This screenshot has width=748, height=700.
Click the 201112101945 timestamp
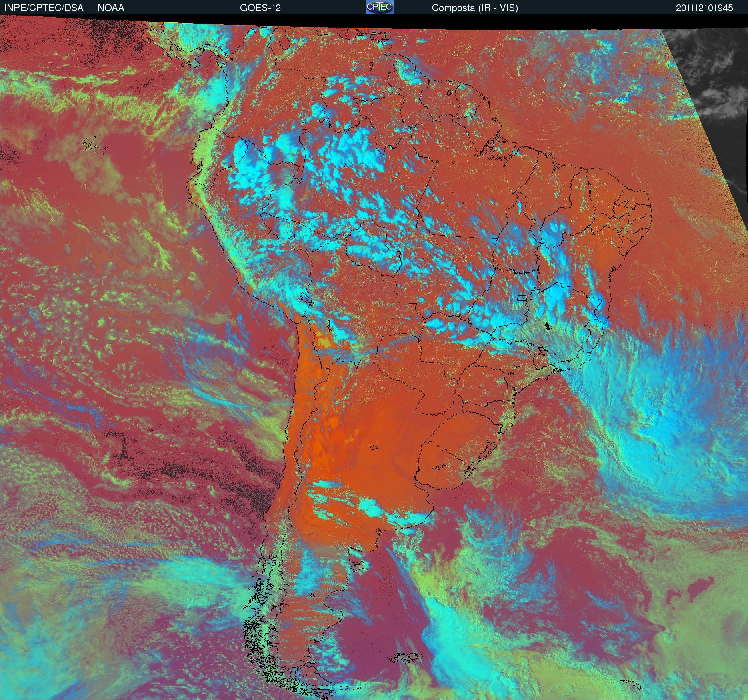[x=704, y=8]
